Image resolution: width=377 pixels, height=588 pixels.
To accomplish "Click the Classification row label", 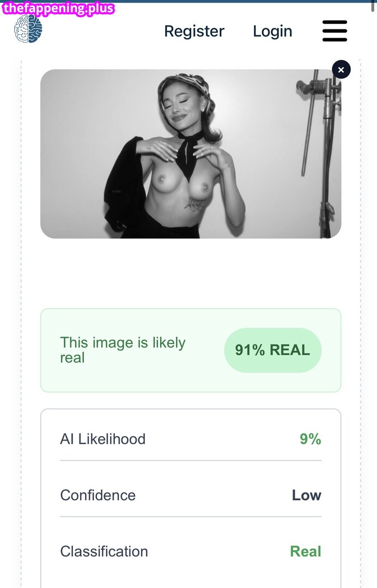I will point(104,552).
